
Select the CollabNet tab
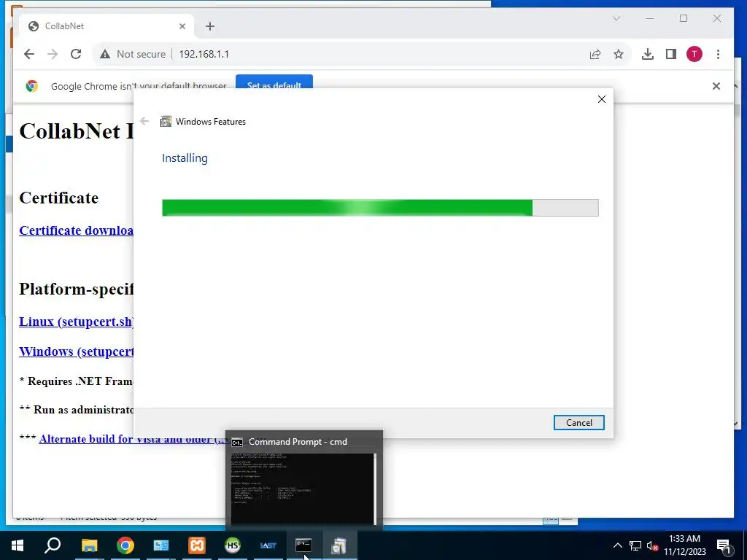point(107,26)
